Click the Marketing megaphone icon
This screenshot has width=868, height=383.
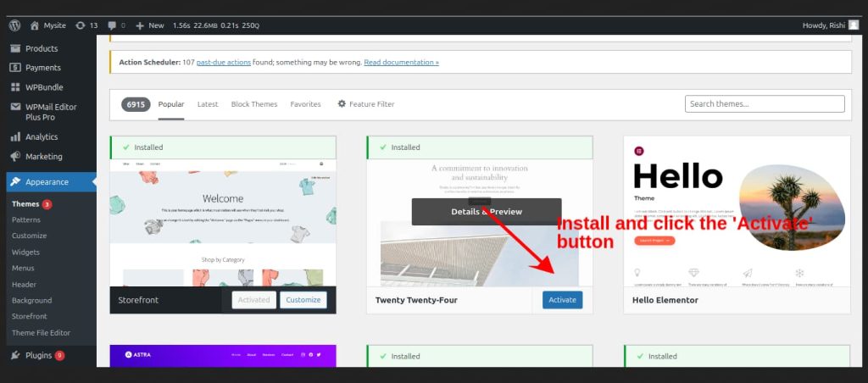tap(15, 157)
